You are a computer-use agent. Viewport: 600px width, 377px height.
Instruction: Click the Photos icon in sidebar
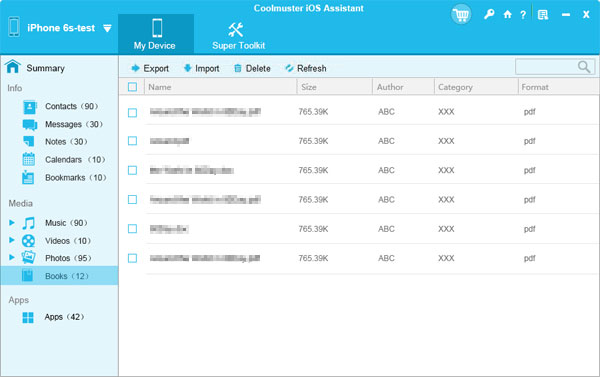point(28,257)
